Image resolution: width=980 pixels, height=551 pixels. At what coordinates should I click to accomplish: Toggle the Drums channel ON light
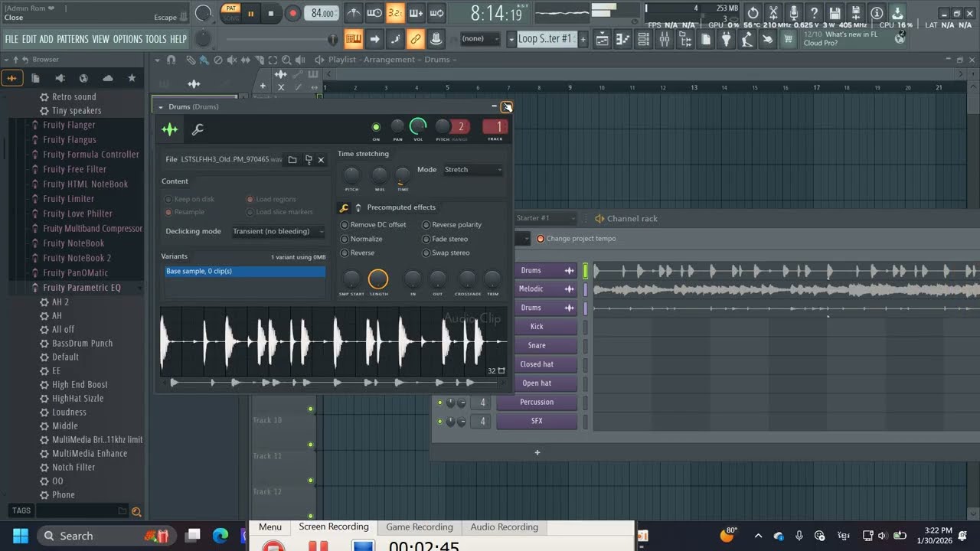click(x=376, y=127)
